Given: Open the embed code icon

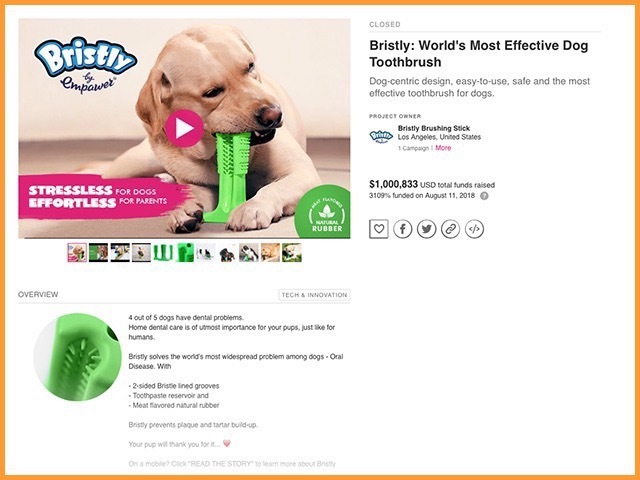Looking at the screenshot, I should (474, 229).
